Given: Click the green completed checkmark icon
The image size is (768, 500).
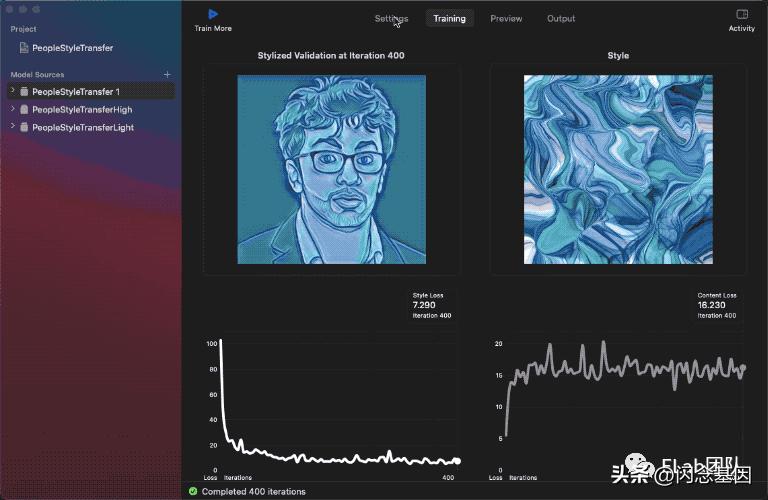Looking at the screenshot, I should 193,491.
